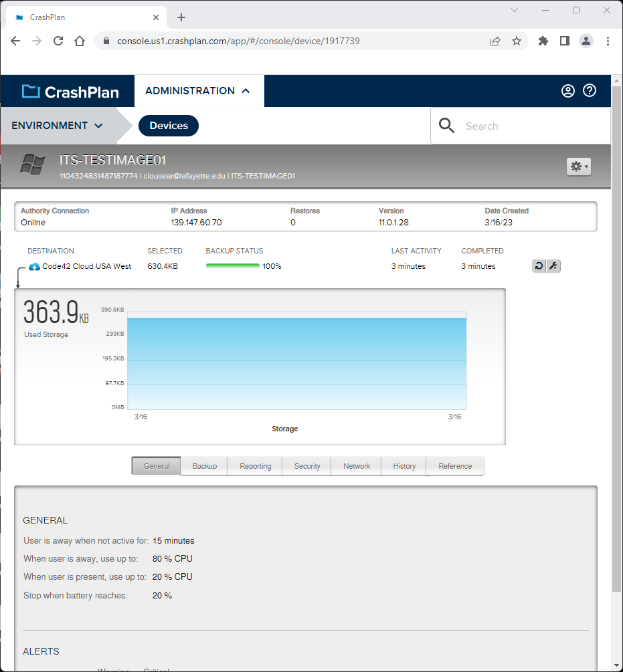The height and width of the screenshot is (672, 623).
Task: Click the address bar URL
Action: (238, 41)
